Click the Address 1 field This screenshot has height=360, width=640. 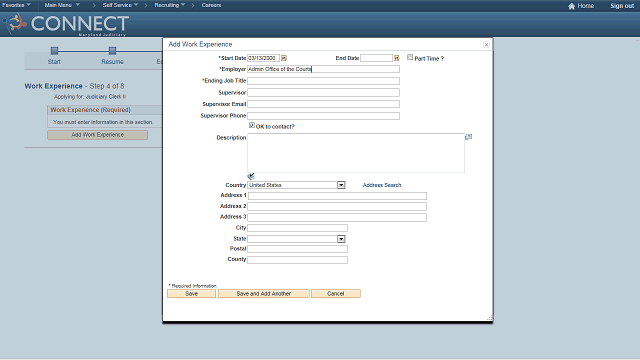pos(337,196)
